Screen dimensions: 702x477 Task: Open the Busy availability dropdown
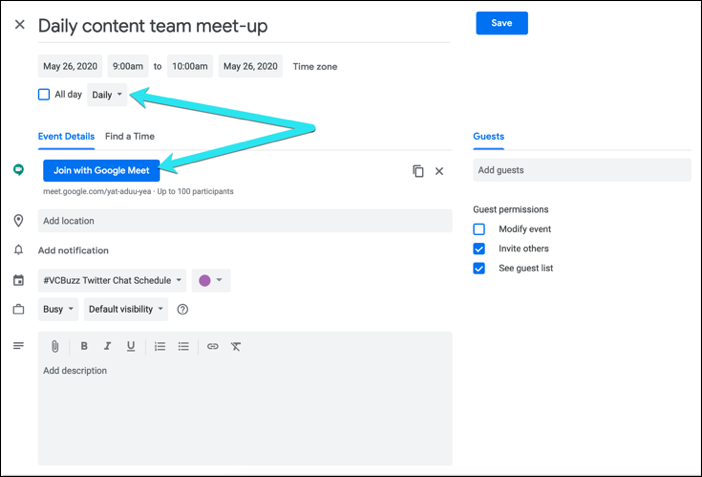(58, 309)
